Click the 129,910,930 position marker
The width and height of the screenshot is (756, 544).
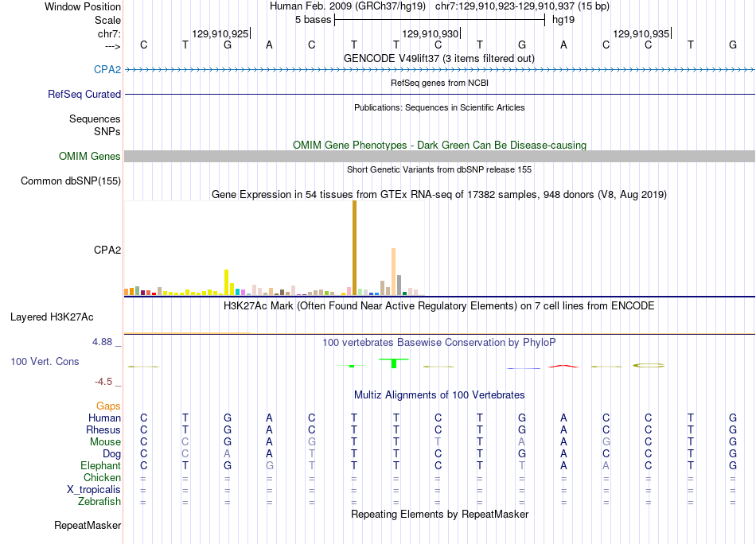[x=430, y=33]
